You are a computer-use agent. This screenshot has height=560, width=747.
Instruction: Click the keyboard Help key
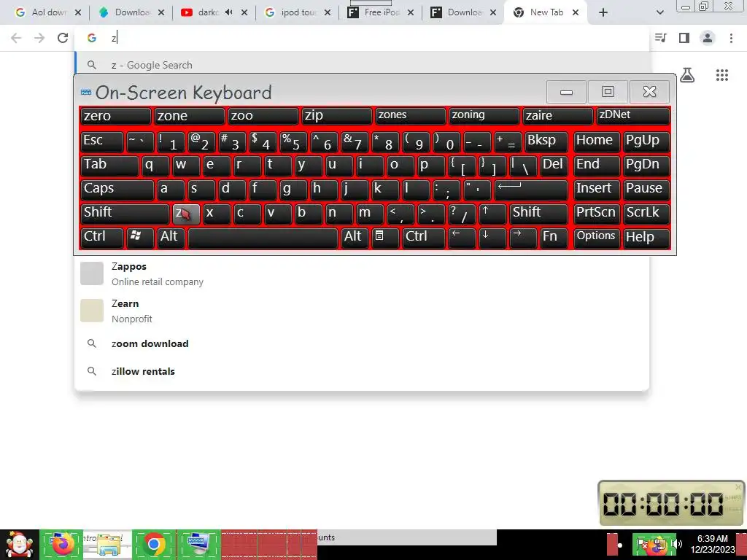click(646, 237)
